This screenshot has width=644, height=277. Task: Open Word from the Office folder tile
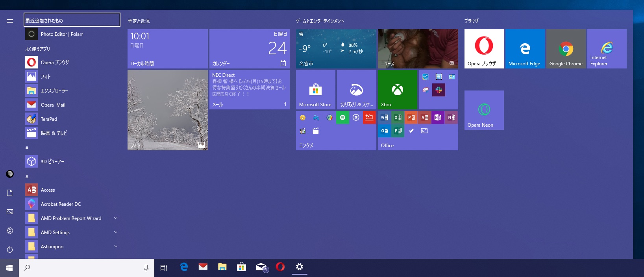pyautogui.click(x=384, y=117)
